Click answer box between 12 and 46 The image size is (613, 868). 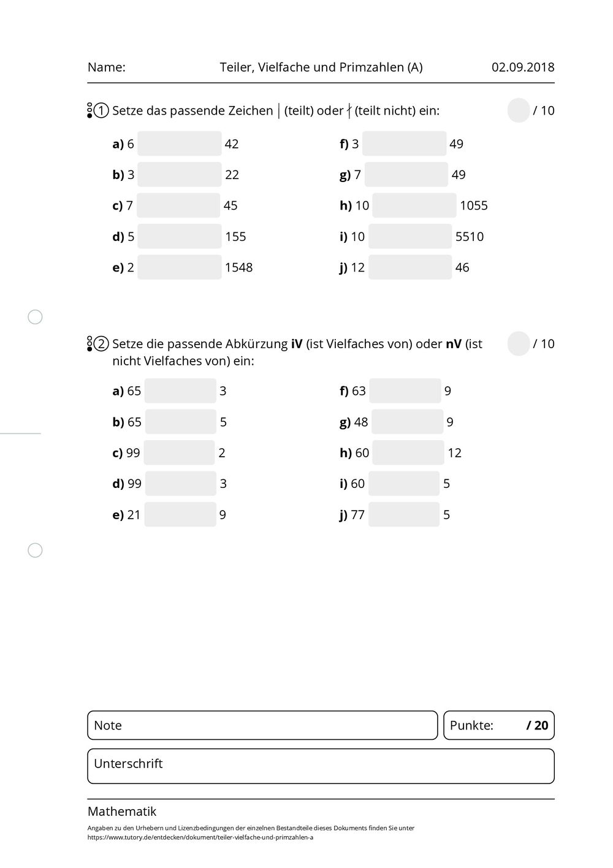(x=410, y=267)
